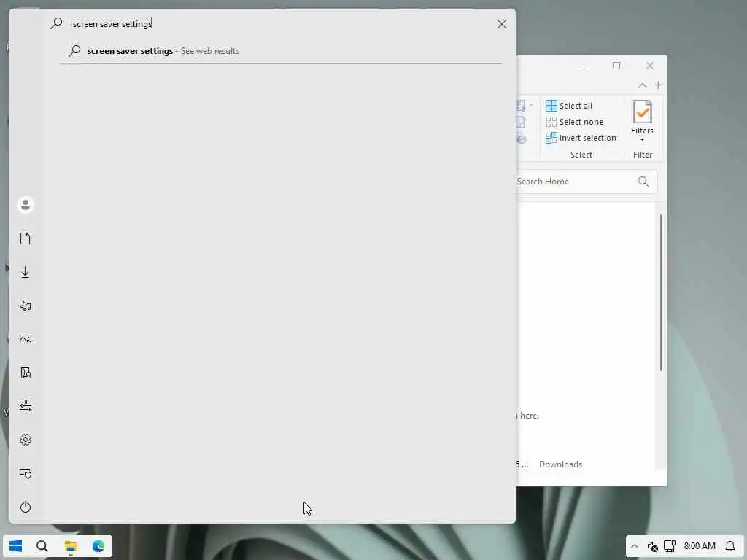This screenshot has height=560, width=747.
Task: Click the taskbar Search icon
Action: click(42, 546)
